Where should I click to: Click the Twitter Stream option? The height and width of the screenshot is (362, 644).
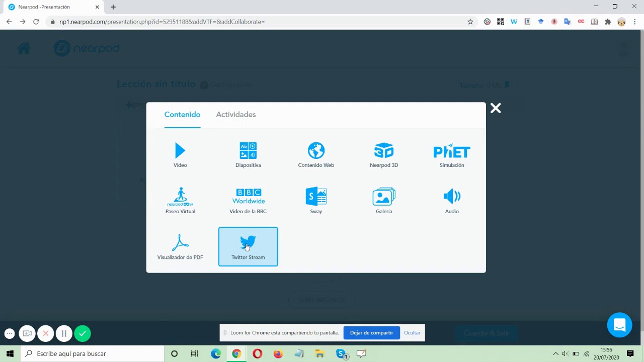pos(248,247)
